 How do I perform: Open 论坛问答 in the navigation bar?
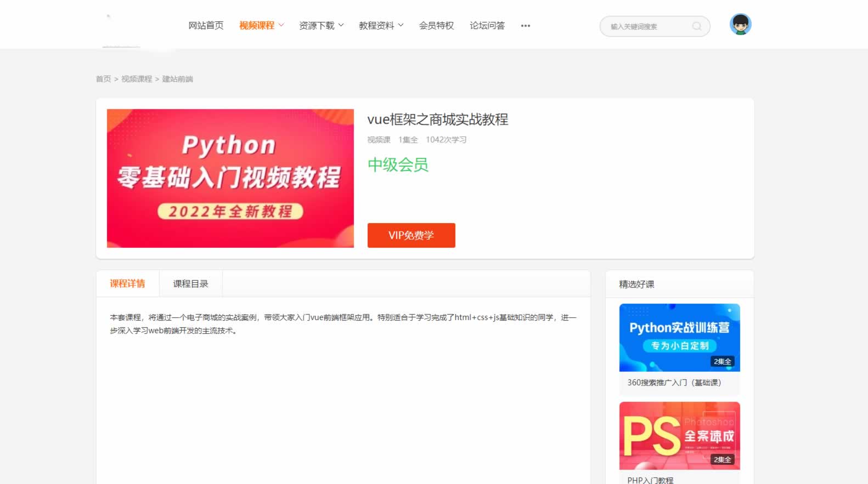(487, 26)
